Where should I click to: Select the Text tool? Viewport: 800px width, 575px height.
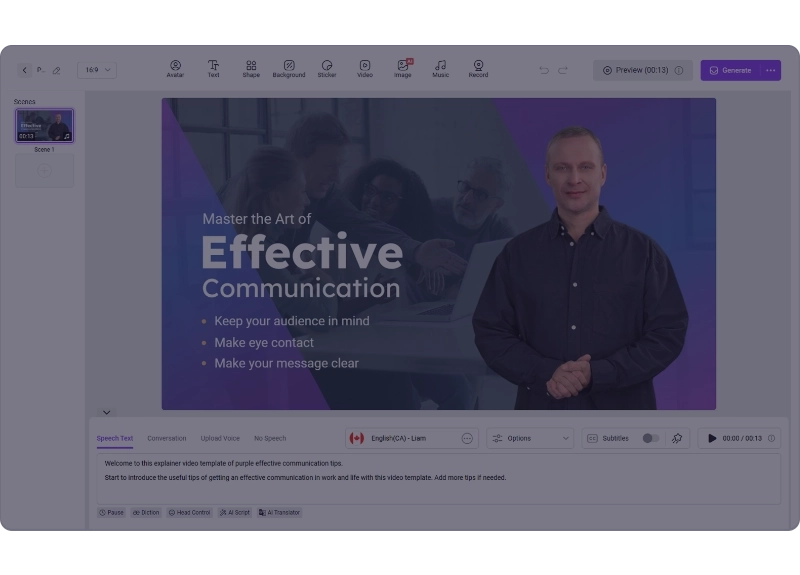[213, 69]
